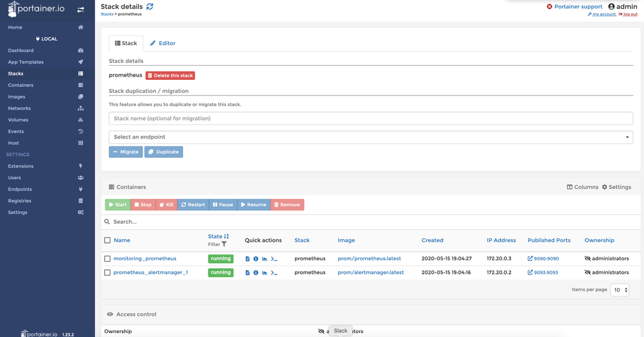
Task: Open console icon for monitoring_prometheus
Action: tap(274, 258)
